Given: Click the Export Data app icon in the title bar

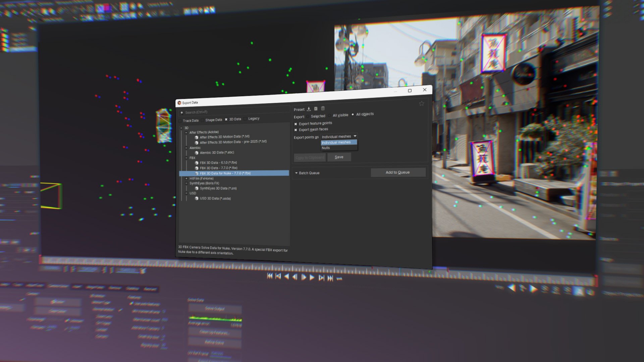Looking at the screenshot, I should pyautogui.click(x=180, y=103).
